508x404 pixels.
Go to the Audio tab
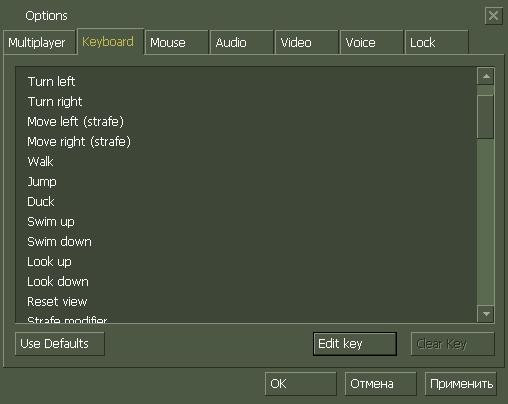point(242,42)
